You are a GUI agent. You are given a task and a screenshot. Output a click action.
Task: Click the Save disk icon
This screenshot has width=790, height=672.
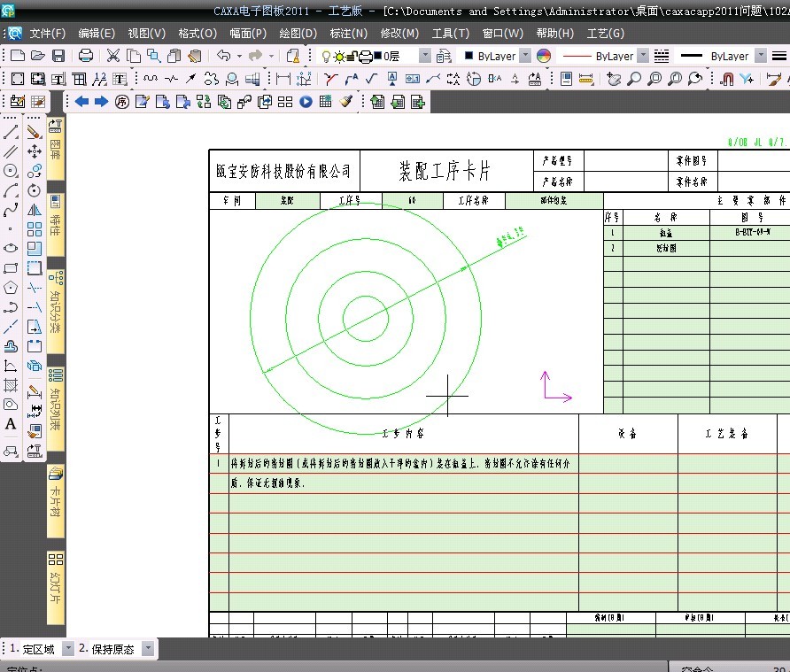[x=58, y=56]
